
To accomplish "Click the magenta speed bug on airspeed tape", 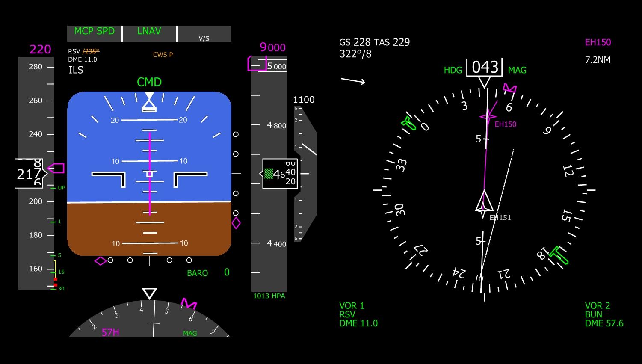I will [56, 168].
